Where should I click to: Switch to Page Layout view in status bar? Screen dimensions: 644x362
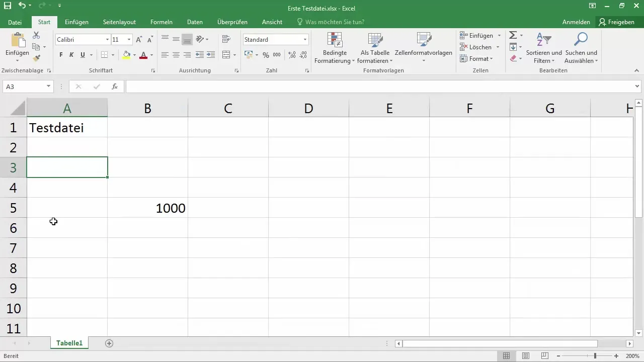pos(525,356)
